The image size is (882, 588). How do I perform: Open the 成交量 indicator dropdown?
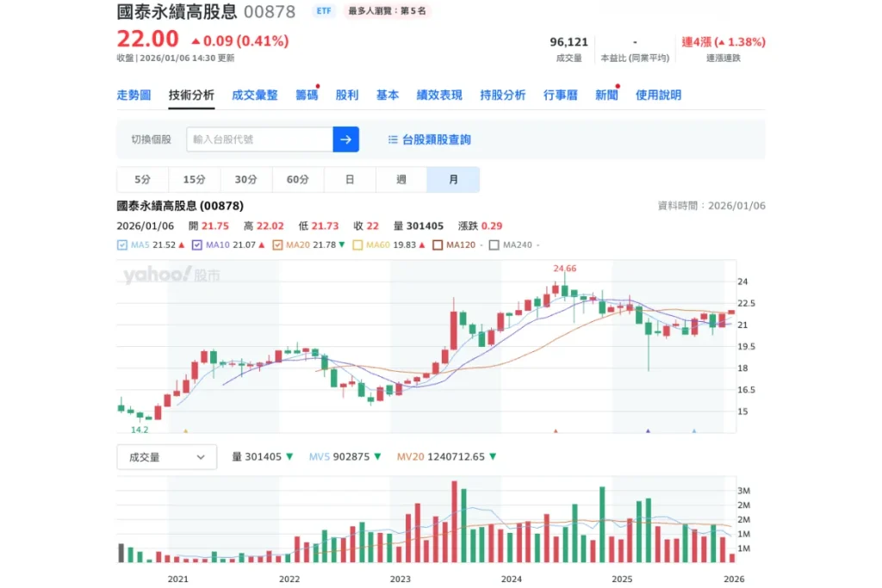(166, 457)
